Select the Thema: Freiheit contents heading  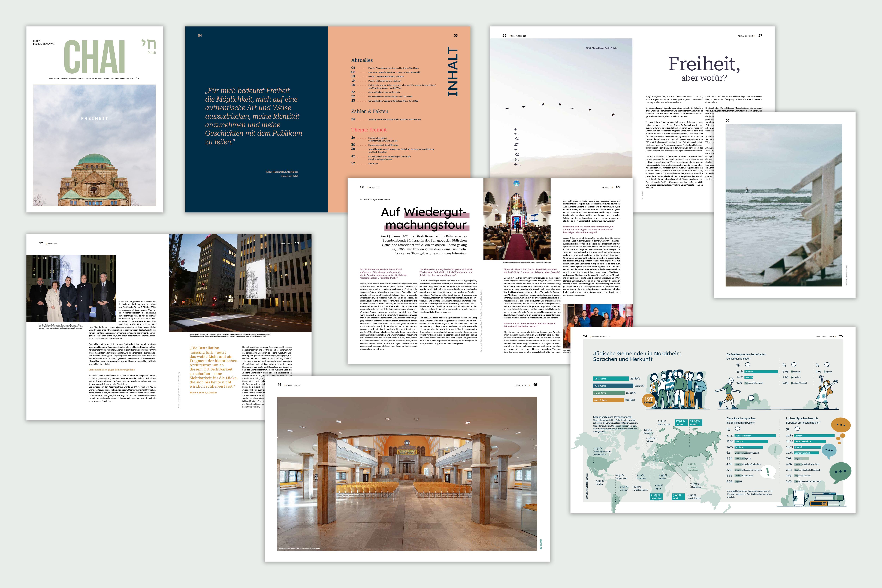[369, 130]
